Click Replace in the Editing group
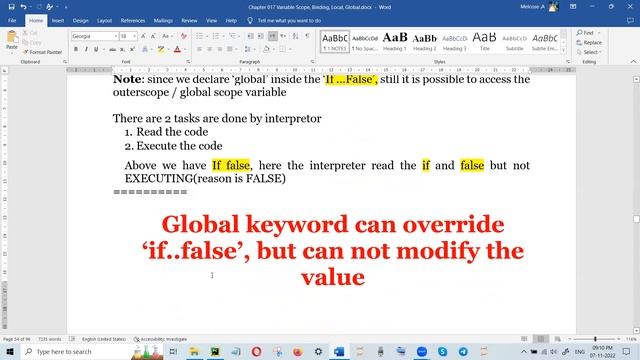640x360 pixels. [589, 42]
